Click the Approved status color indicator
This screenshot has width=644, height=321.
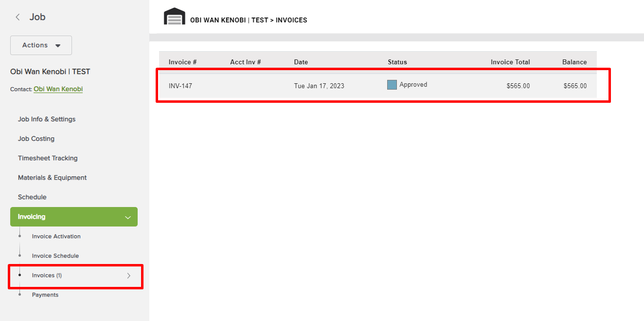(392, 84)
